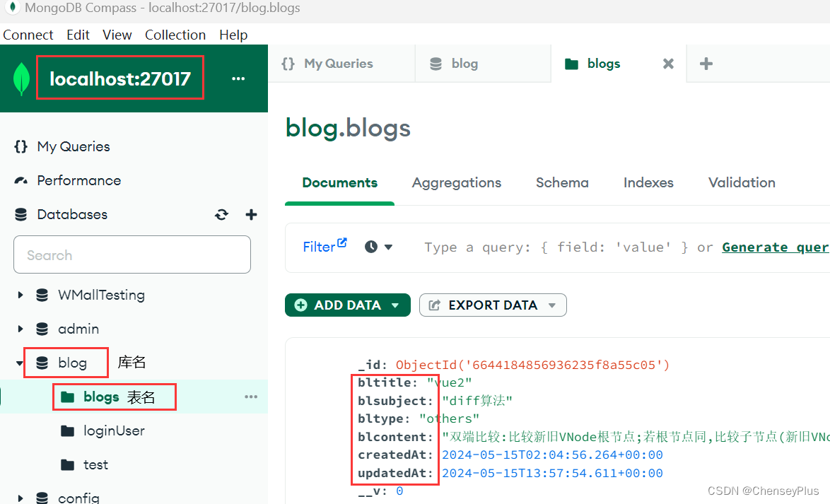
Task: Click the ObjectId value of the document
Action: [532, 365]
